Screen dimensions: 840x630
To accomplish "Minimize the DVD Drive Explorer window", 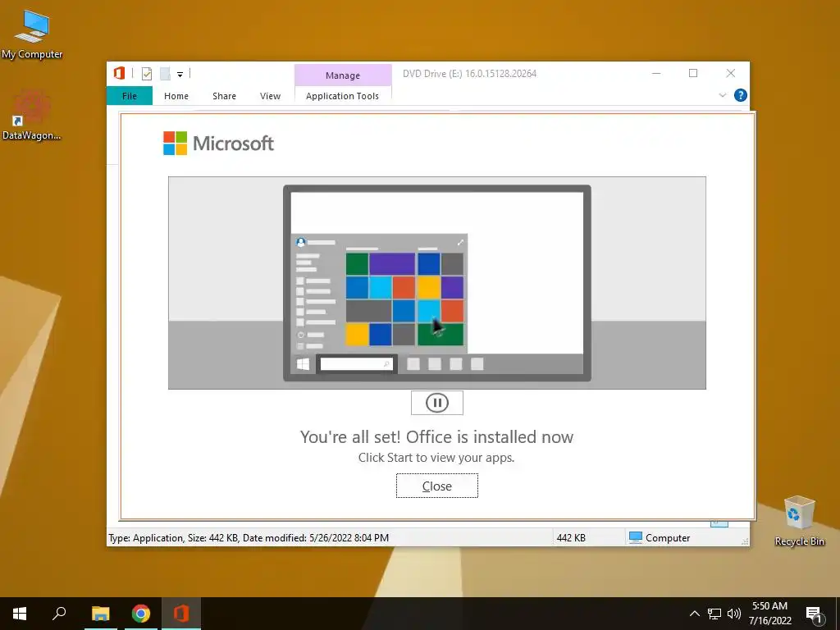I will coord(656,73).
